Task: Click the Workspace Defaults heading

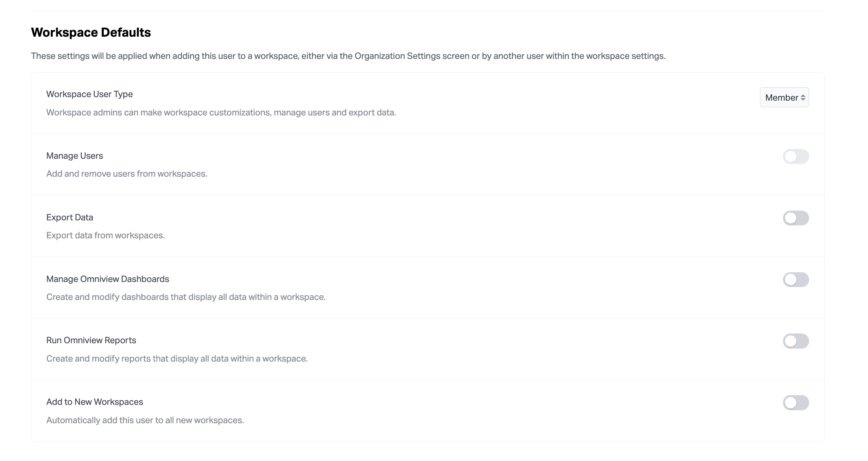Action: pyautogui.click(x=91, y=32)
